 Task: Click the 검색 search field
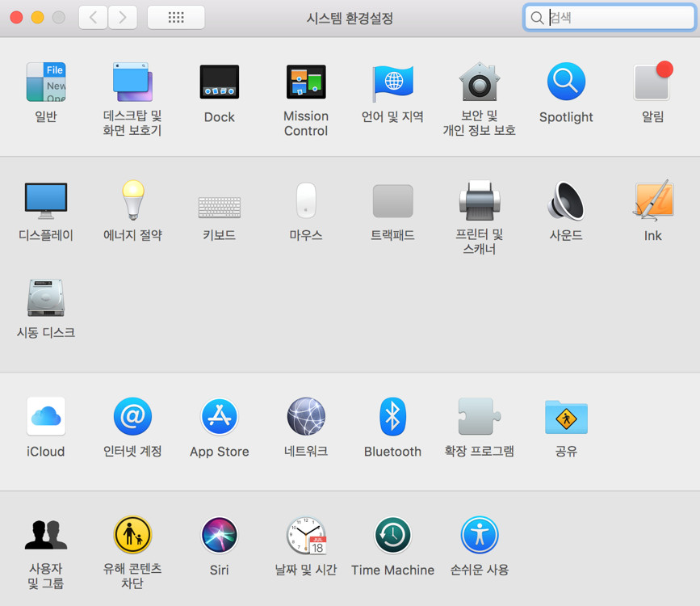(x=610, y=18)
